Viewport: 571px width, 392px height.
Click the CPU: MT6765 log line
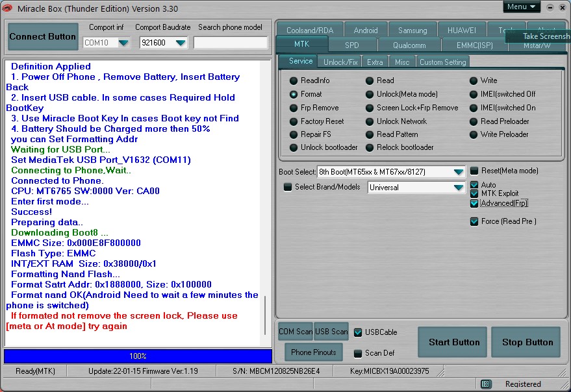tap(85, 191)
